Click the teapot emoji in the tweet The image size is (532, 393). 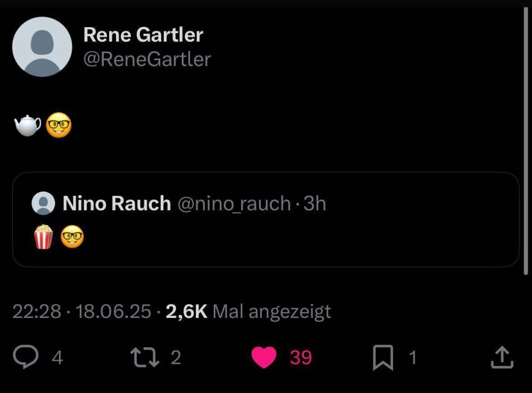point(28,126)
